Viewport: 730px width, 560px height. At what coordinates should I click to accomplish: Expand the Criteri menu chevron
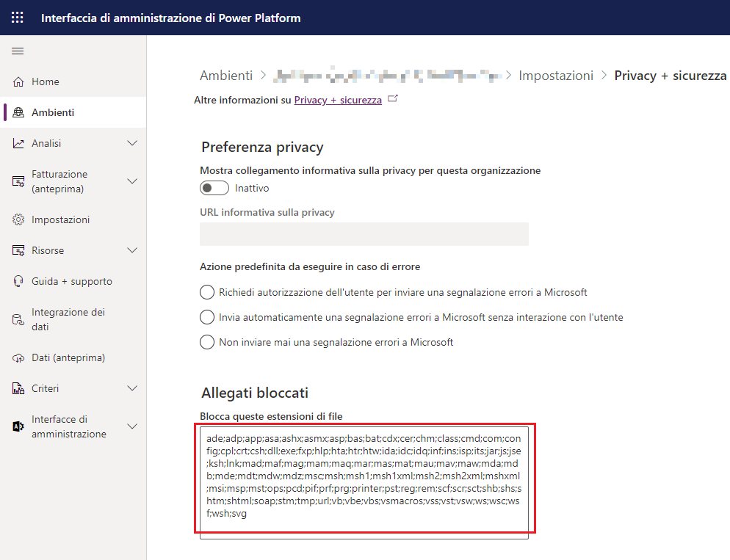(132, 388)
